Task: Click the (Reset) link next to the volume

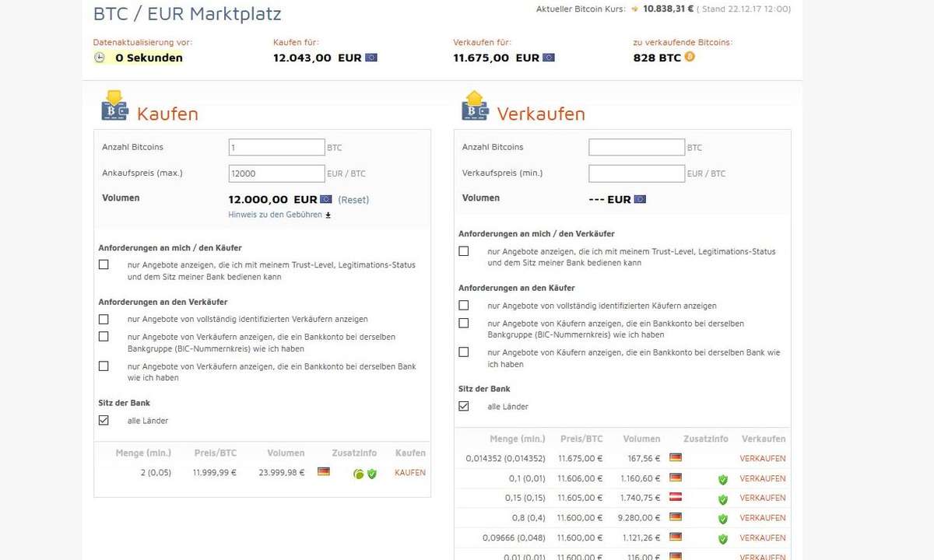Action: 353,200
